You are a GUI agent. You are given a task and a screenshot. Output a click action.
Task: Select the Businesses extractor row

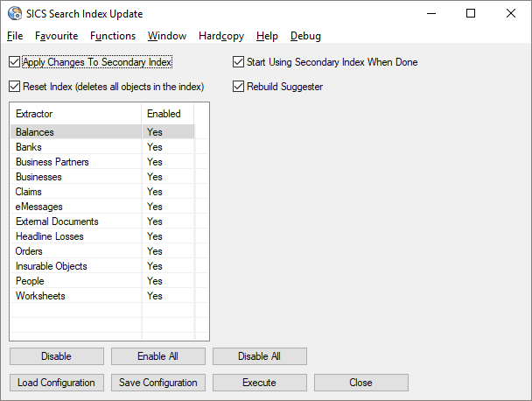[x=102, y=177]
